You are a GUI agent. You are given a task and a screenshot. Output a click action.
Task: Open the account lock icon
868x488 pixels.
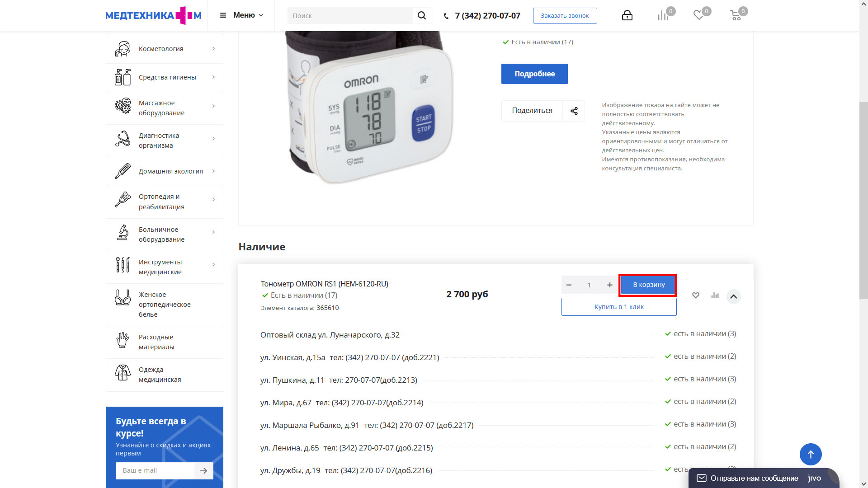627,15
